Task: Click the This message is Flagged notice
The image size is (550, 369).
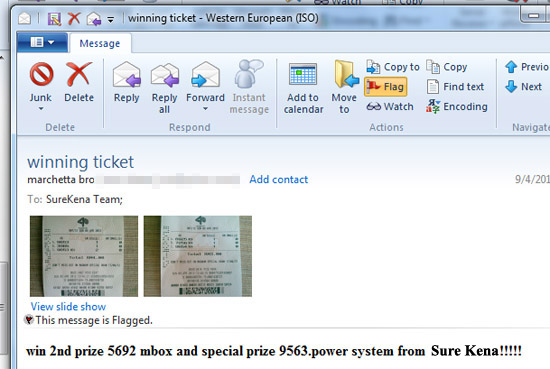Action: (x=94, y=320)
